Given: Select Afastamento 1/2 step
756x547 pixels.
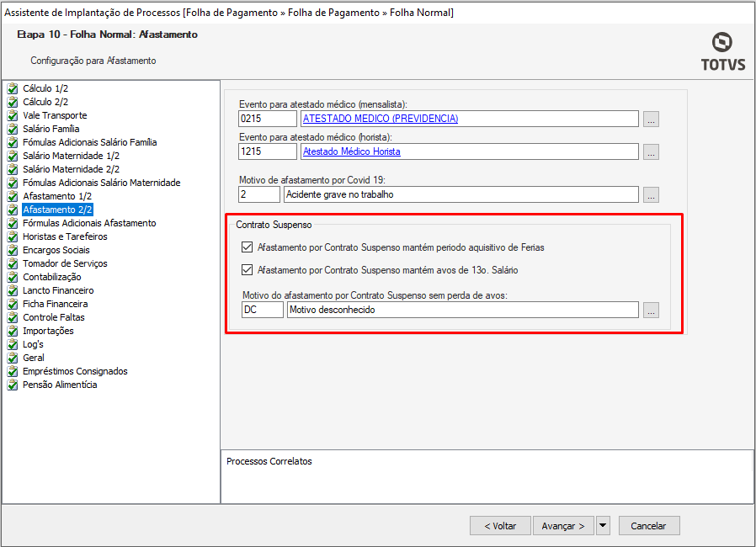Looking at the screenshot, I should point(57,196).
